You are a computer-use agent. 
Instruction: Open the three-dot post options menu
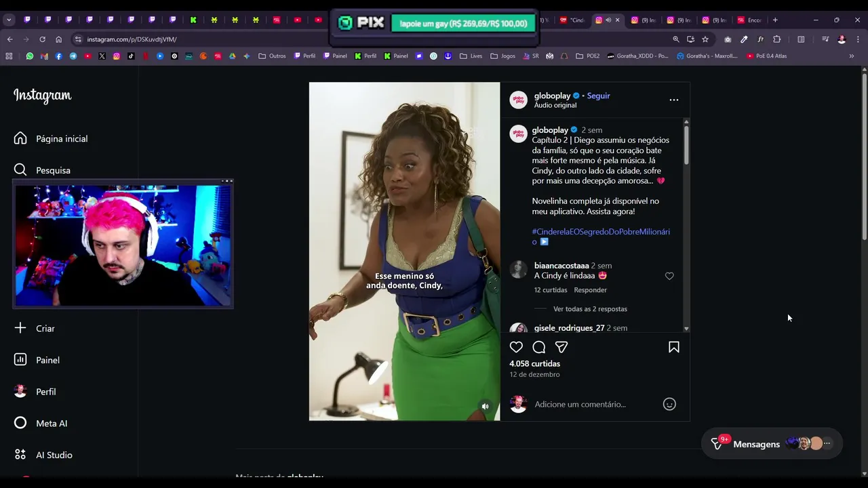click(674, 100)
